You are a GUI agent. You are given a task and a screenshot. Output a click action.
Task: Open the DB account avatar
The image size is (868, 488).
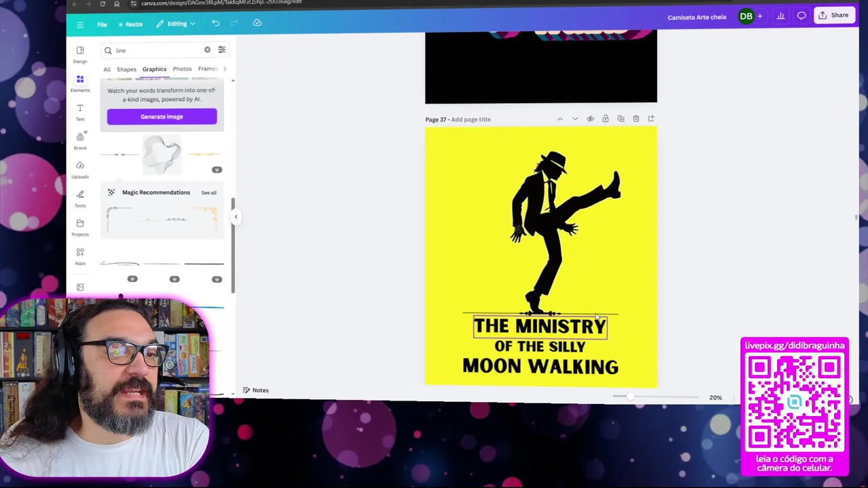[x=746, y=16]
